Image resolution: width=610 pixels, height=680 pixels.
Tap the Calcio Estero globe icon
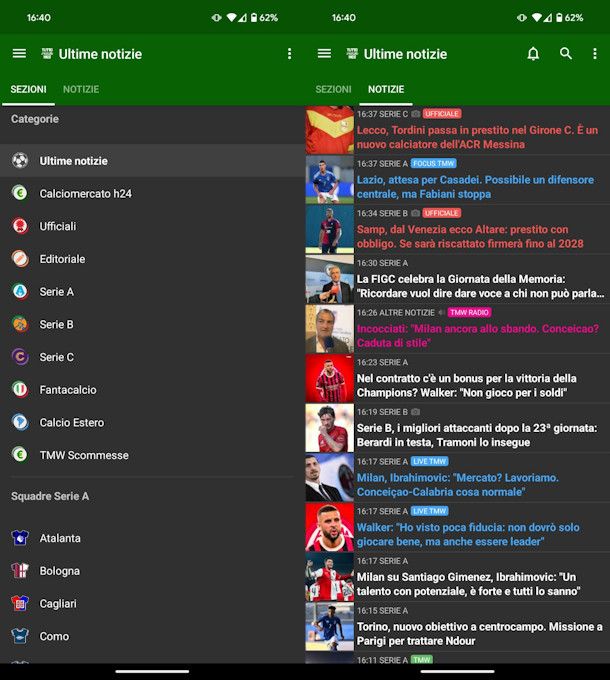tap(20, 422)
